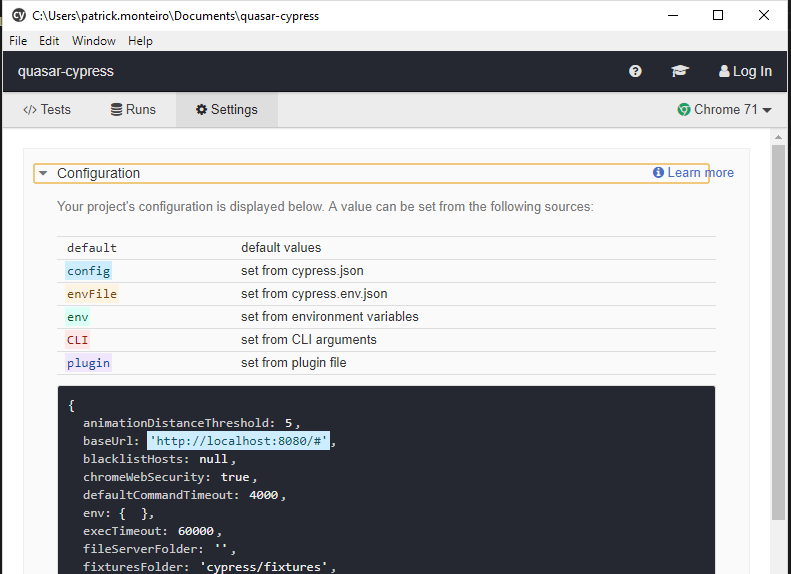Image resolution: width=791 pixels, height=574 pixels.
Task: Open the Edit menu
Action: (49, 41)
